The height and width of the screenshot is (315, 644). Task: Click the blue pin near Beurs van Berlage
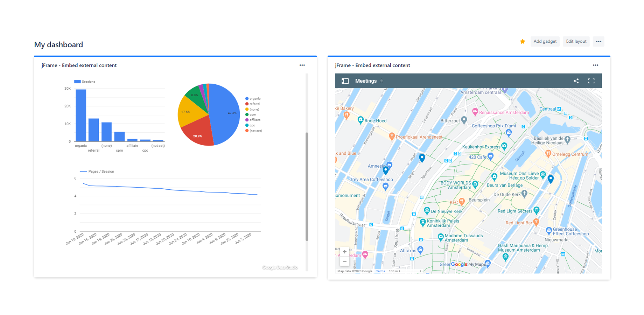[x=551, y=179]
